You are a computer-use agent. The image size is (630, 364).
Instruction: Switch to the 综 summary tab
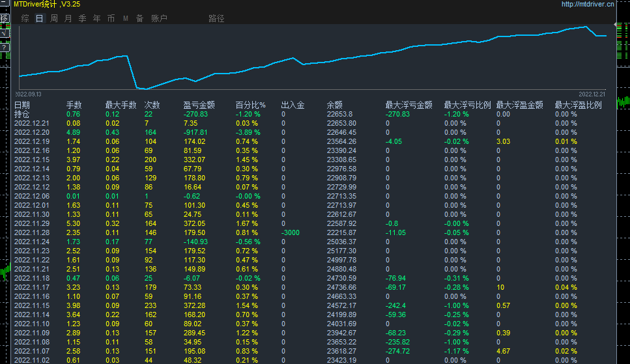point(25,18)
